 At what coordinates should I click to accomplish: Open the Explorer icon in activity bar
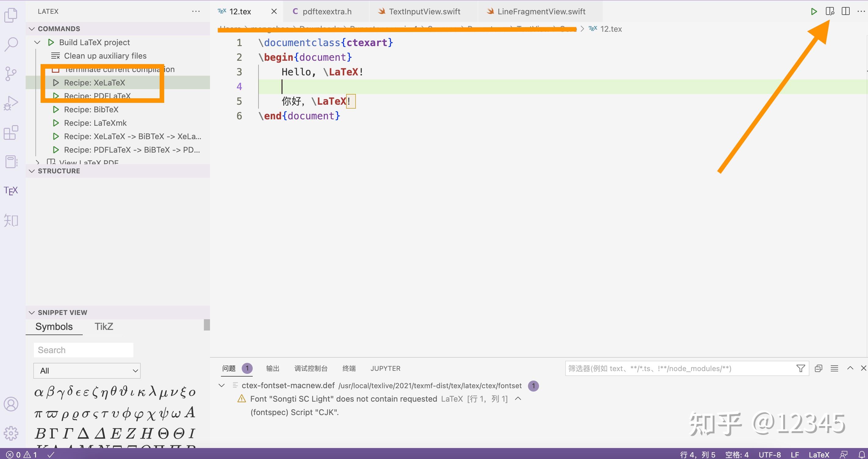[11, 15]
